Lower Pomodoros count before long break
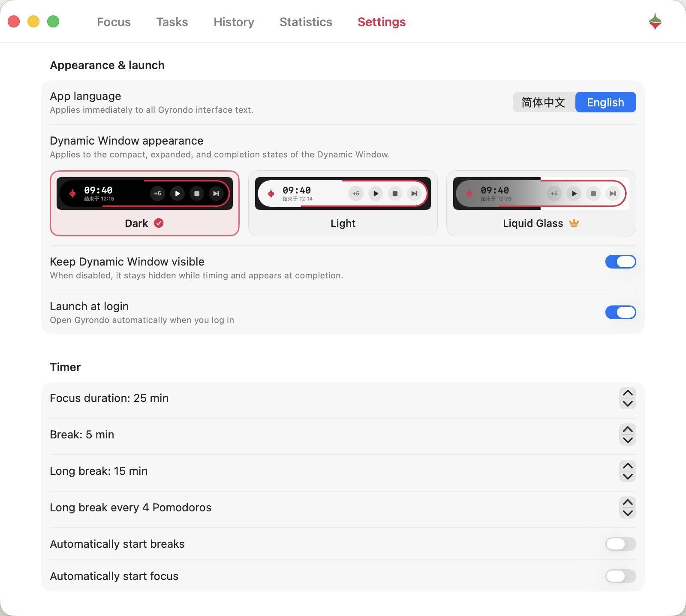The image size is (686, 616). (628, 513)
